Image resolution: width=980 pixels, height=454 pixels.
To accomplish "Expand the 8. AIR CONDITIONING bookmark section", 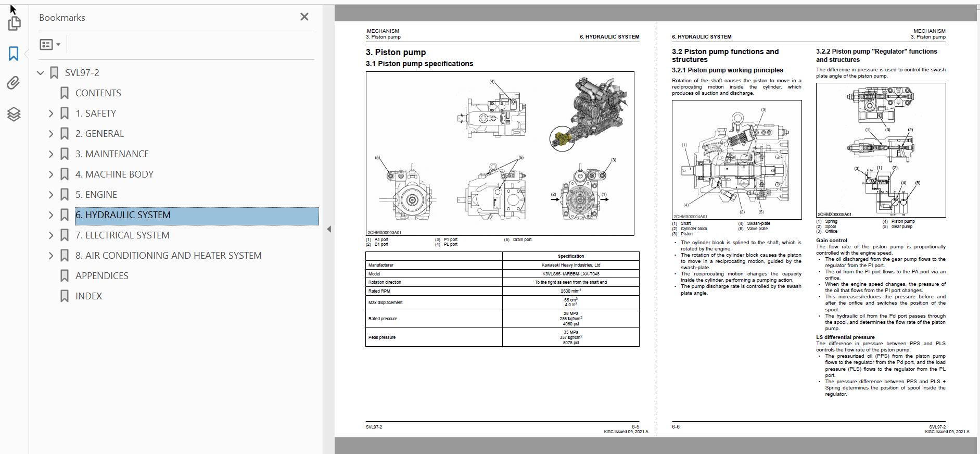I will click(x=51, y=256).
